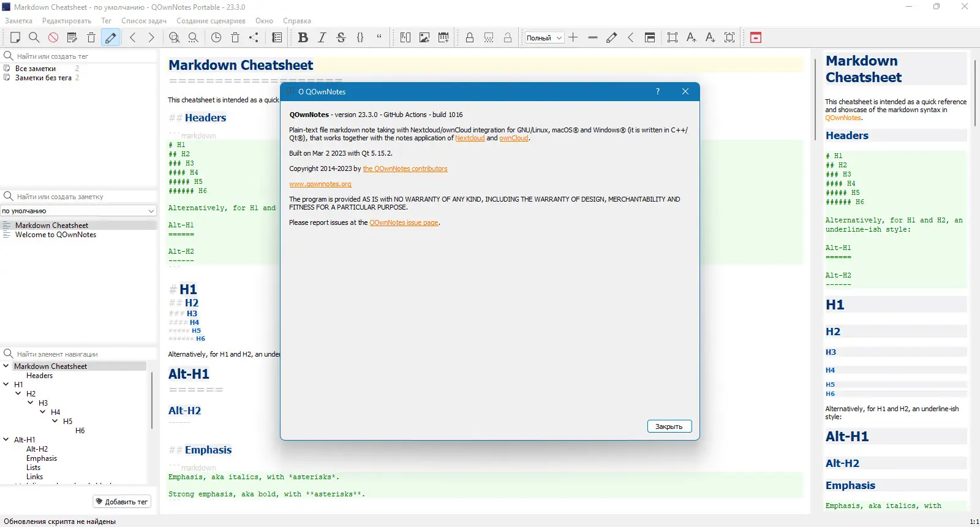Click the new note icon

[x=15, y=37]
